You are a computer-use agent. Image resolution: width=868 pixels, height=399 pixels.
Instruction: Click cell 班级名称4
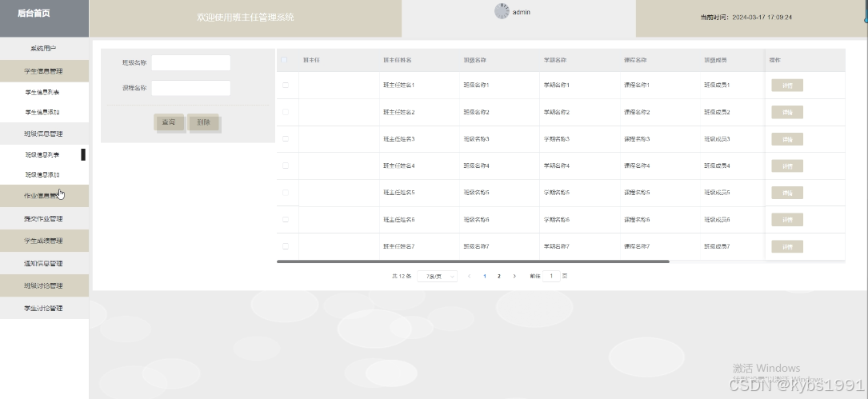tap(476, 166)
